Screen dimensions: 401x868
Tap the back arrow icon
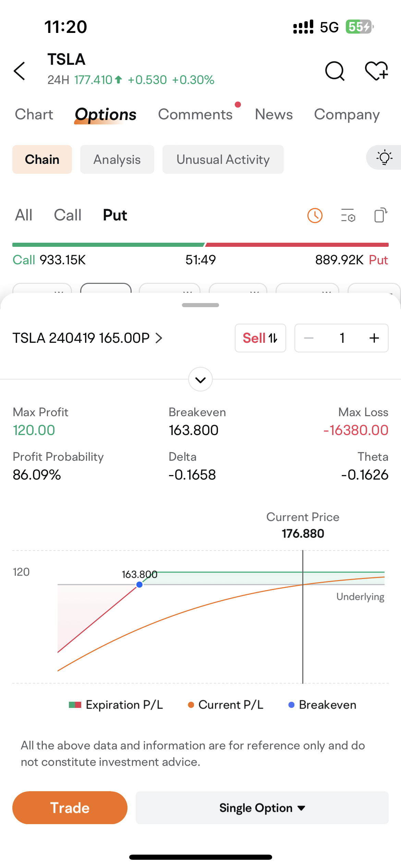pyautogui.click(x=20, y=71)
